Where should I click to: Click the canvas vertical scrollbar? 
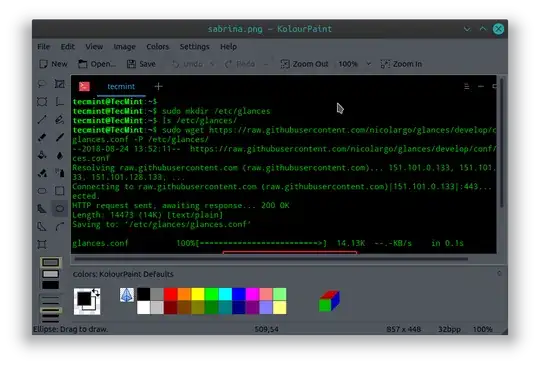pyautogui.click(x=502, y=143)
